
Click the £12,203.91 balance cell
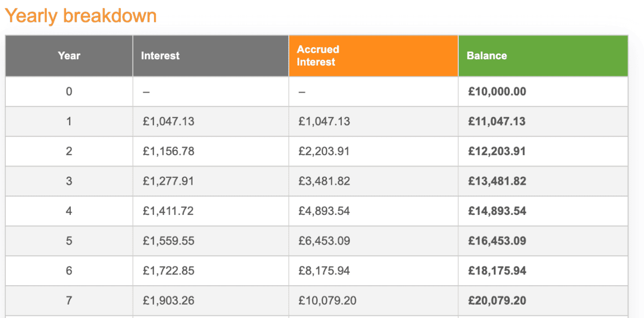(497, 151)
